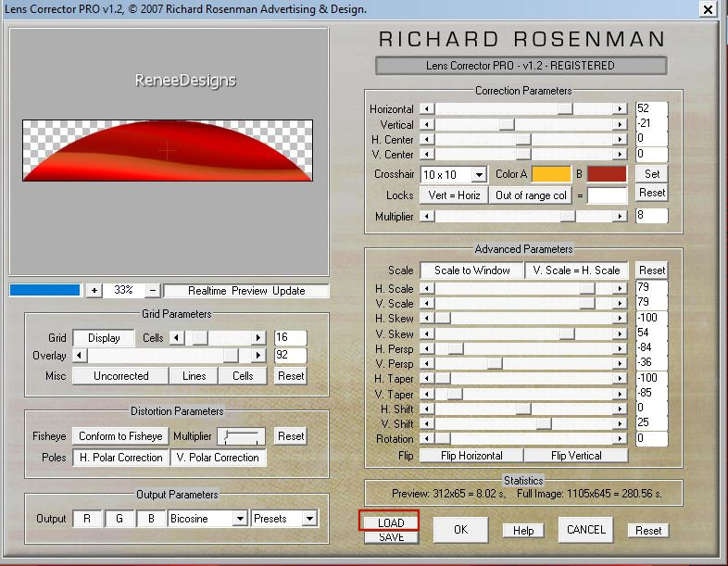Toggle Vert = Horiz lock
Screen dimensions: 728x566
[x=454, y=195]
